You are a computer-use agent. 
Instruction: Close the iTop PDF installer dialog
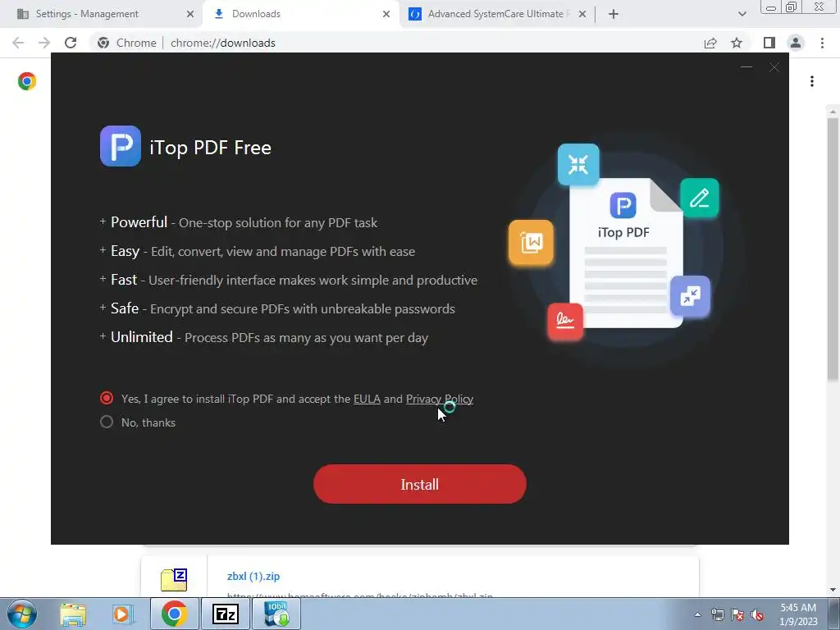pos(774,67)
